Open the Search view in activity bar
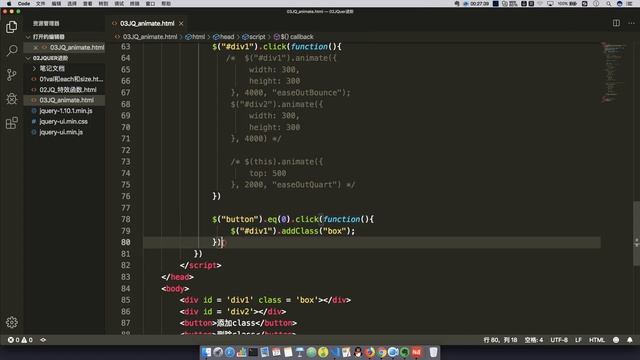640x360 pixels. [x=11, y=51]
